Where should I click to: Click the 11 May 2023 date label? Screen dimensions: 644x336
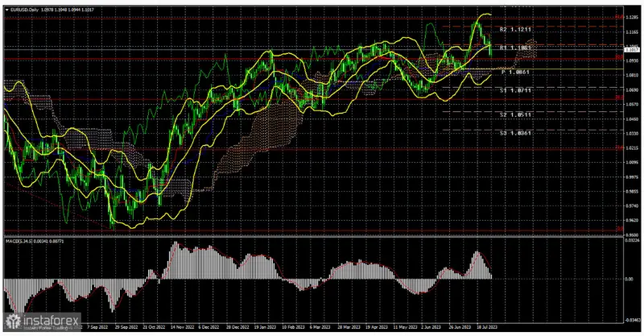(x=404, y=327)
